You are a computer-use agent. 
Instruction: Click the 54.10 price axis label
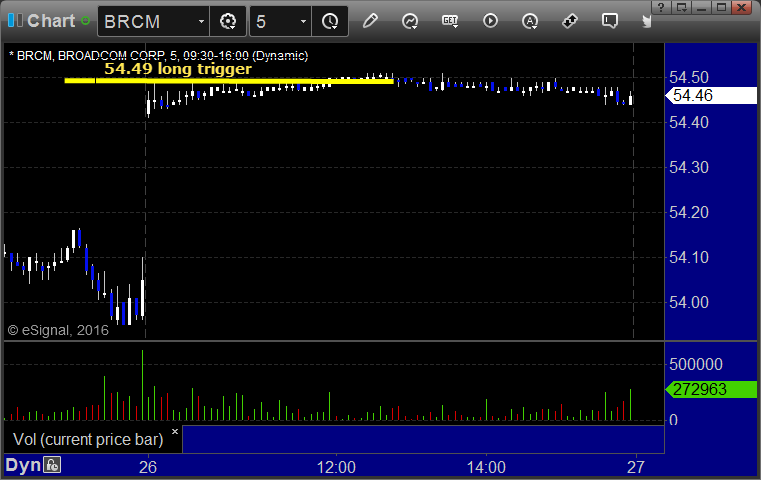[x=689, y=257]
